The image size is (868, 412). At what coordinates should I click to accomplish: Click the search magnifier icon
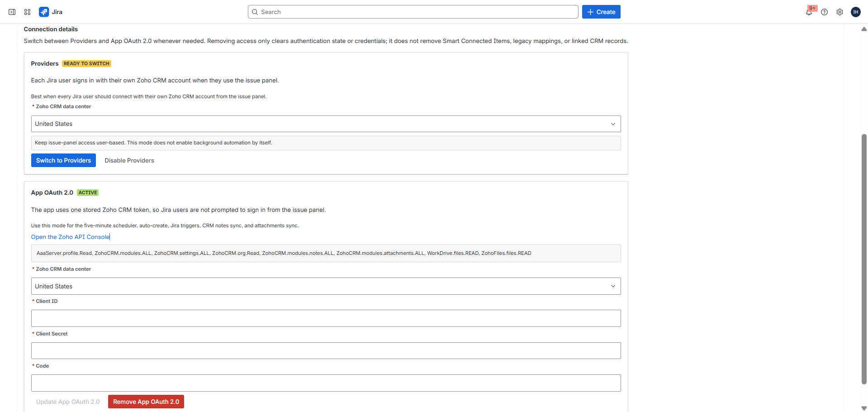256,12
